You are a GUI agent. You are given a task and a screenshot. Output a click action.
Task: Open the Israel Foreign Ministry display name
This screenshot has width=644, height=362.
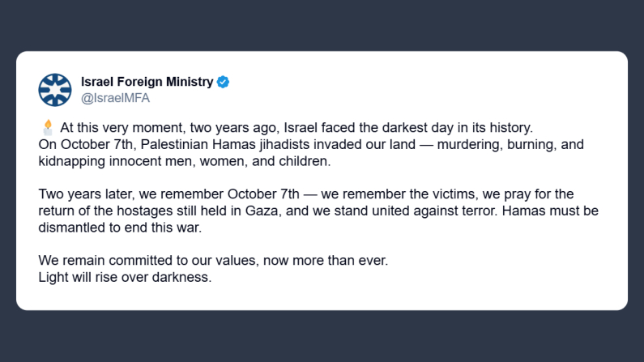tap(147, 82)
